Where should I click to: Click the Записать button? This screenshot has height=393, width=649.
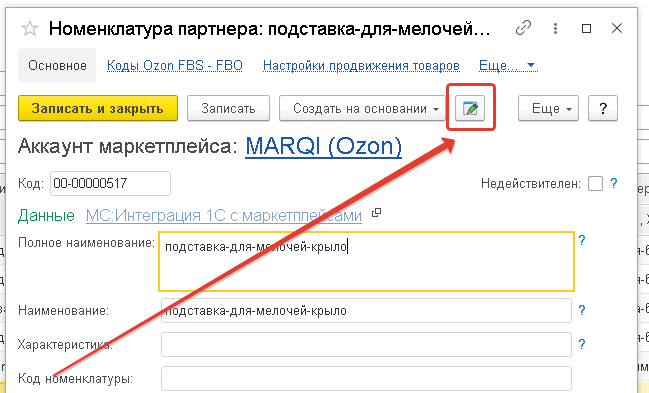228,108
